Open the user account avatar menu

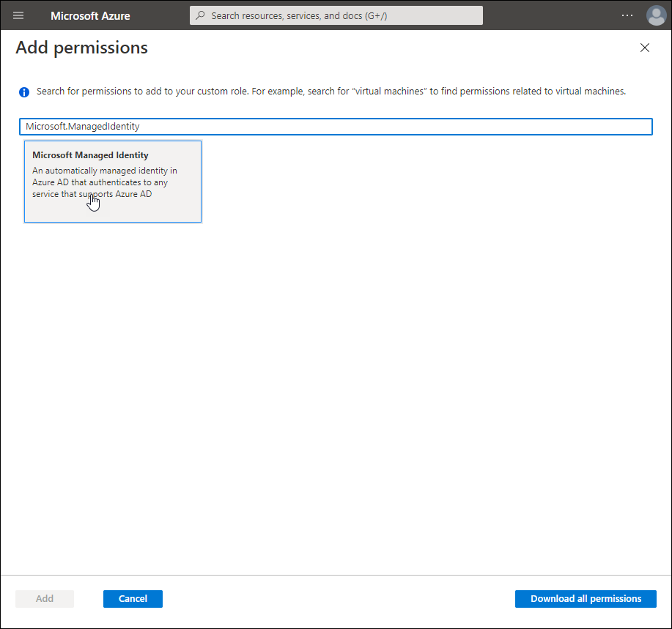coord(655,15)
